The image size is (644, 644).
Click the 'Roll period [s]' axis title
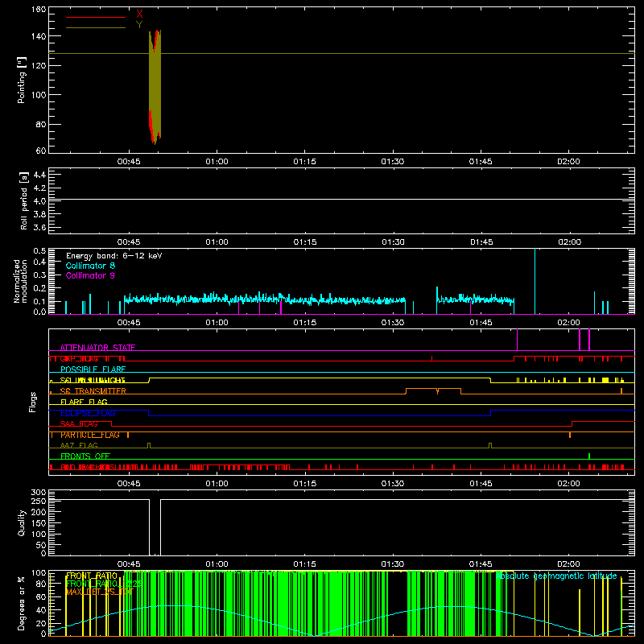click(x=23, y=200)
